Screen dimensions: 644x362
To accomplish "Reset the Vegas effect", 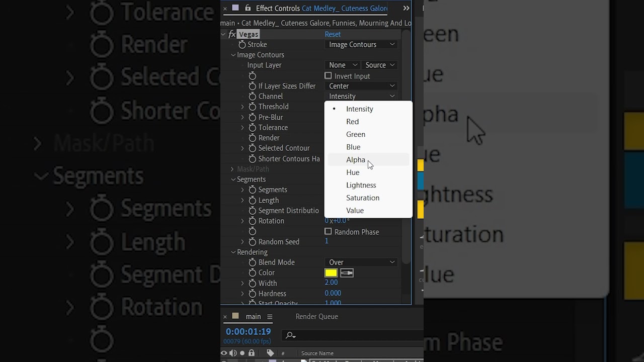I will (x=333, y=34).
